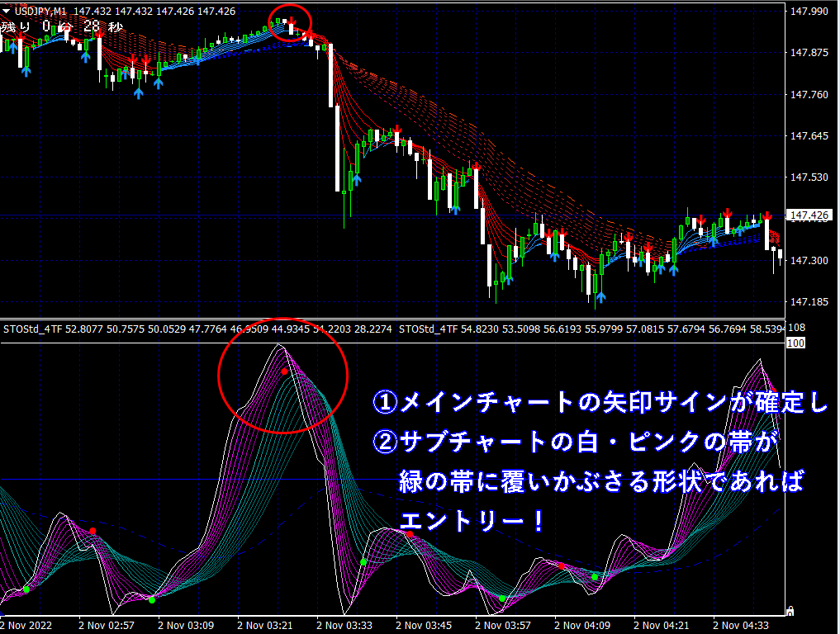Click the boxed 100 level label
This screenshot has width=840, height=634.
(795, 343)
